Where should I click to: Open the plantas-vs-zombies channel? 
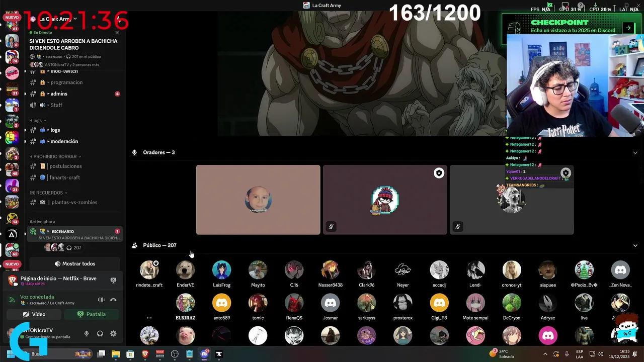coord(74,202)
